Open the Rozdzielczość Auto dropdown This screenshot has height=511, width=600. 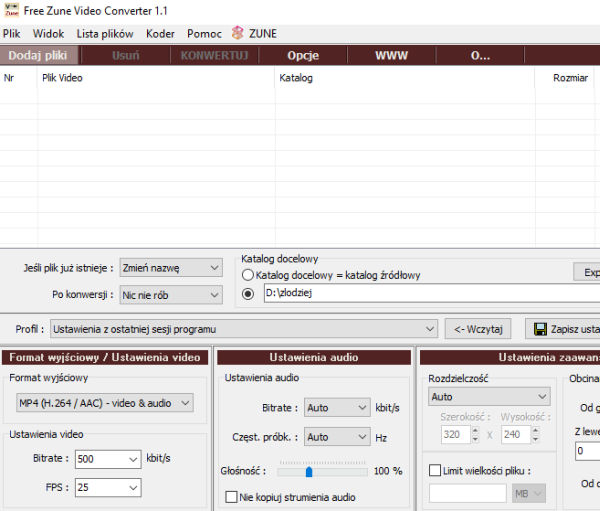click(489, 397)
